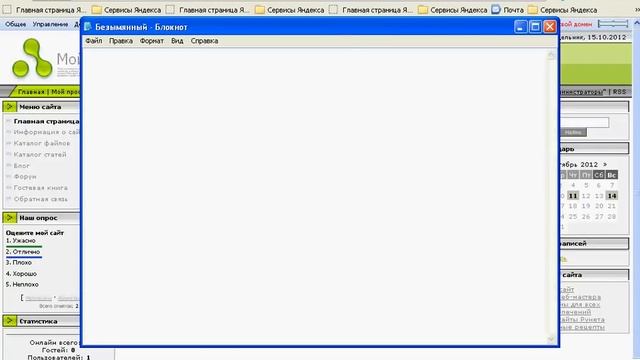
Task: Click the Notepad title bar document icon
Action: click(x=88, y=27)
